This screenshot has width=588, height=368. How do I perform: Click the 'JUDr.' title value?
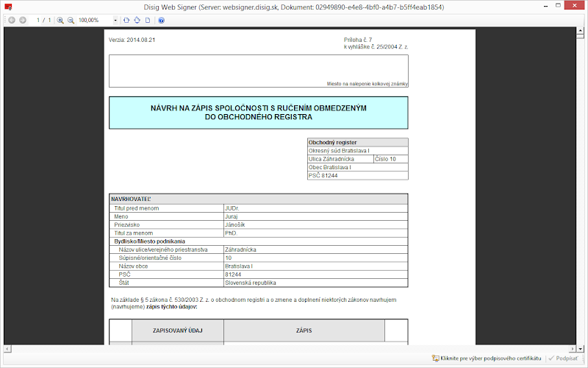[232, 208]
